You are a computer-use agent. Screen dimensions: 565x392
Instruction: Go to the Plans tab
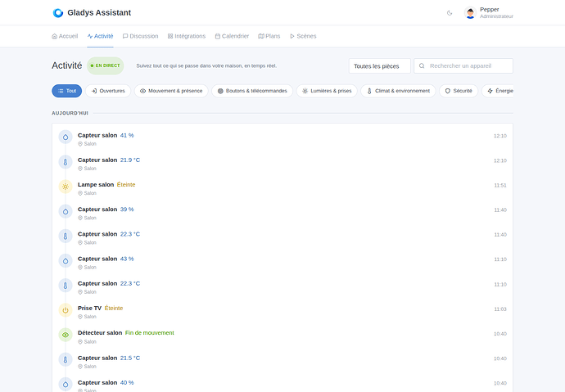269,36
